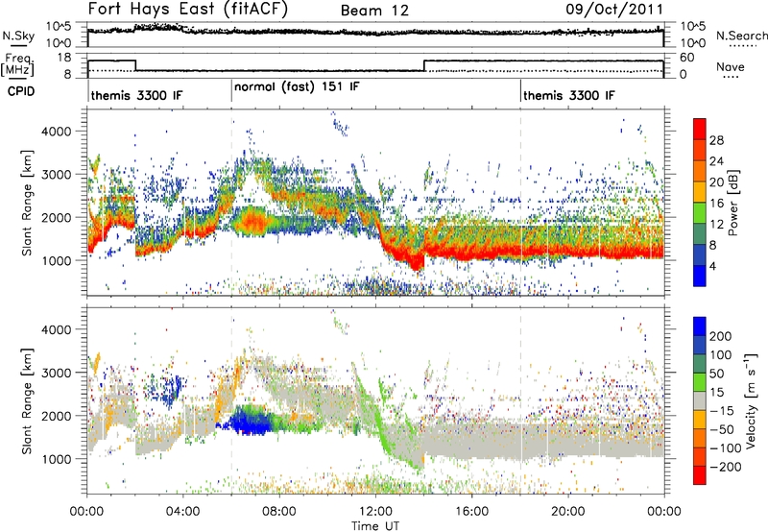Click the 'Nave' legend label

click(x=731, y=67)
